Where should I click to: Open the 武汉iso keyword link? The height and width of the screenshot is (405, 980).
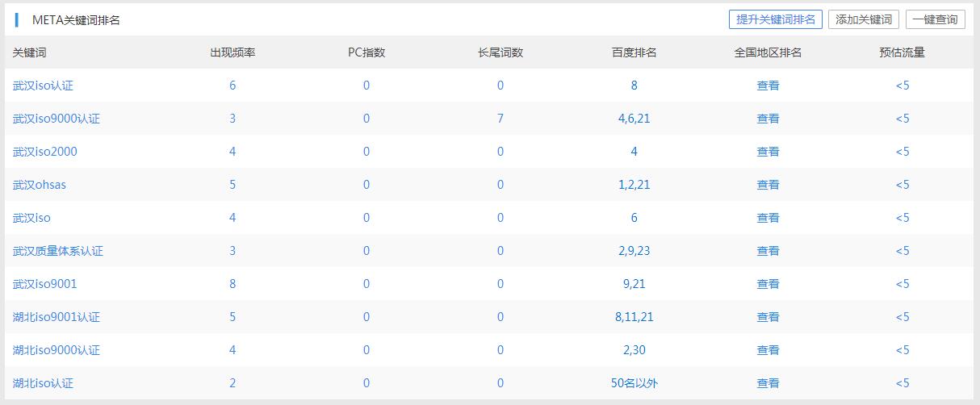click(x=31, y=218)
